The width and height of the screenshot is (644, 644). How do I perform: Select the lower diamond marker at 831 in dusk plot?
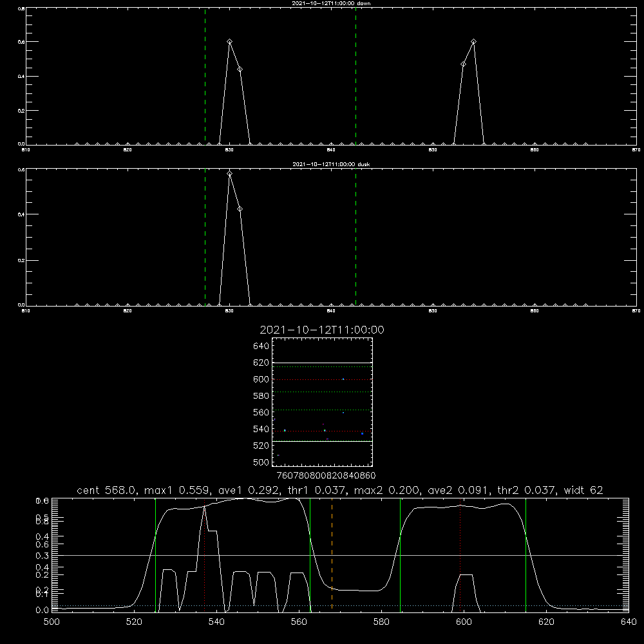240,209
